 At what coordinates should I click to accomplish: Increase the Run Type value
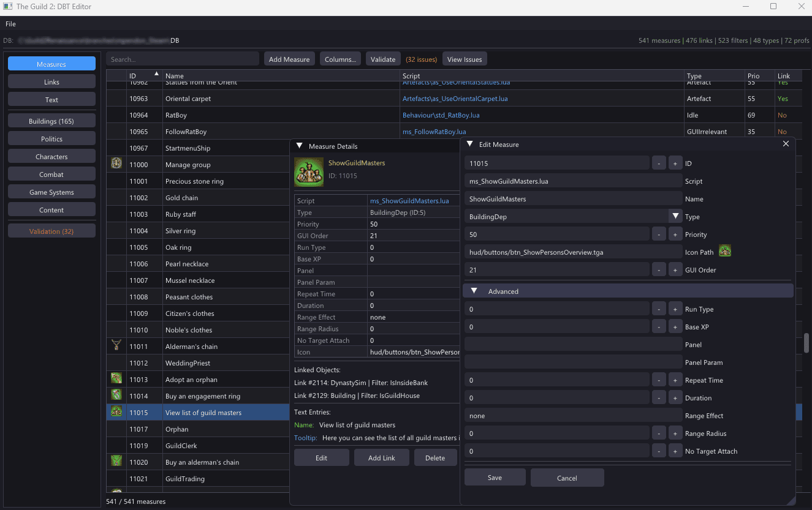(675, 309)
